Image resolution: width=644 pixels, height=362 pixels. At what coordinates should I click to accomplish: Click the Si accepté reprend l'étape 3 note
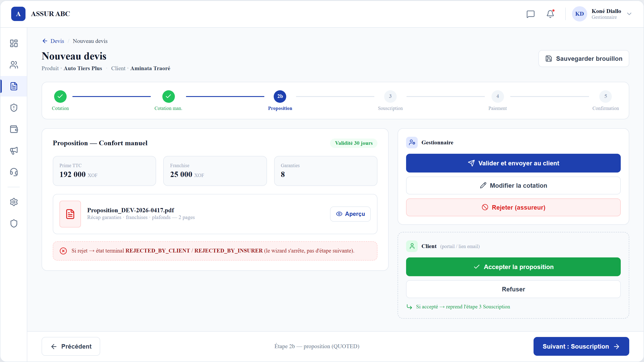463,307
